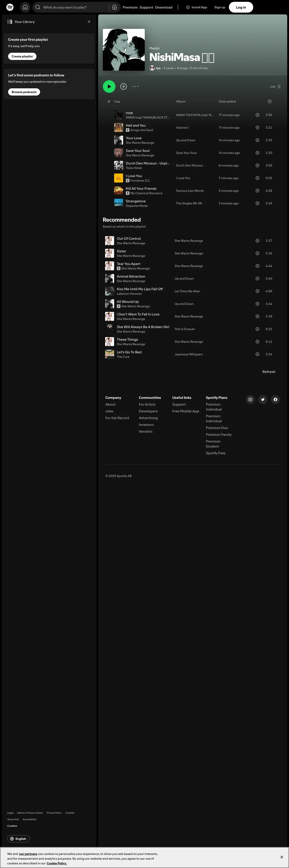Screen dimensions: 289x868
Task: Add Let's Go To Bed to Liked Songs
Action: [257, 354]
